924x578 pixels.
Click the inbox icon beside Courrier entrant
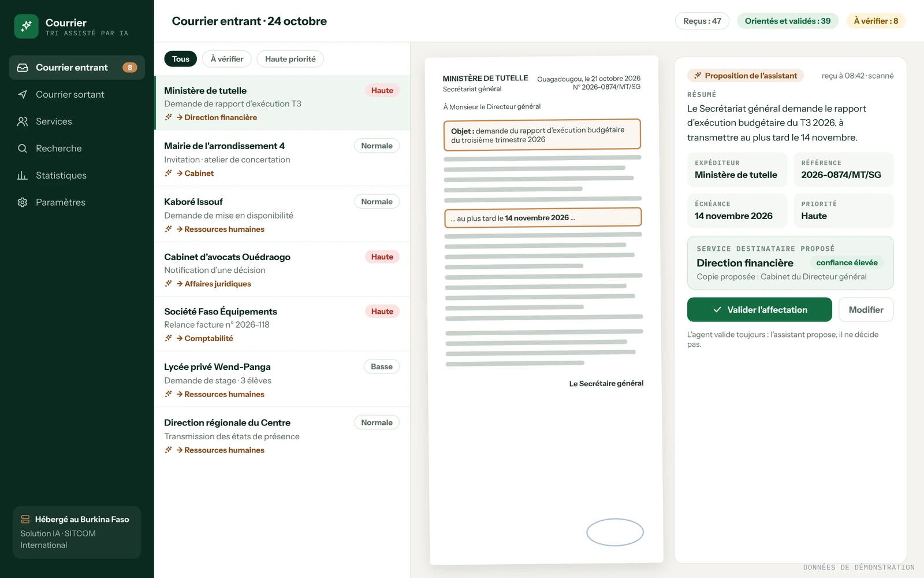pyautogui.click(x=23, y=68)
